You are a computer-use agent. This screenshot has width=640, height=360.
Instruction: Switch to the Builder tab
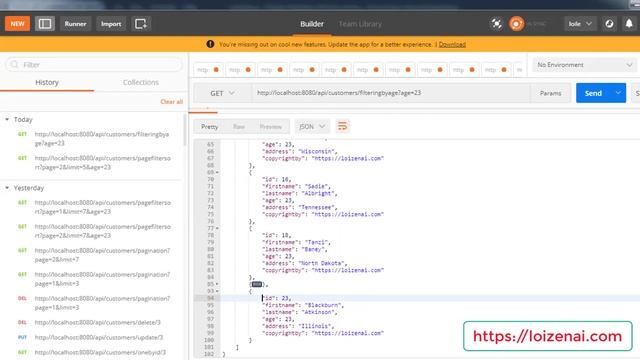point(312,24)
